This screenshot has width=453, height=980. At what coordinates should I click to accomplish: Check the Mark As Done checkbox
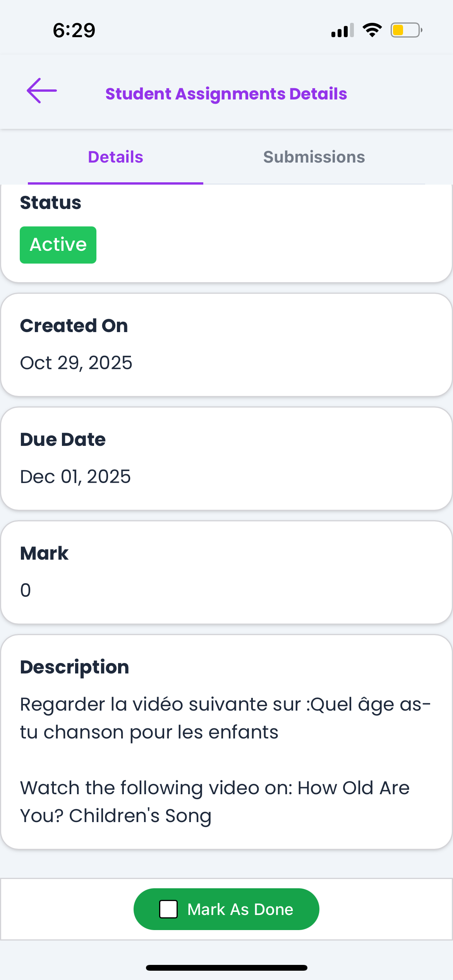pos(169,909)
